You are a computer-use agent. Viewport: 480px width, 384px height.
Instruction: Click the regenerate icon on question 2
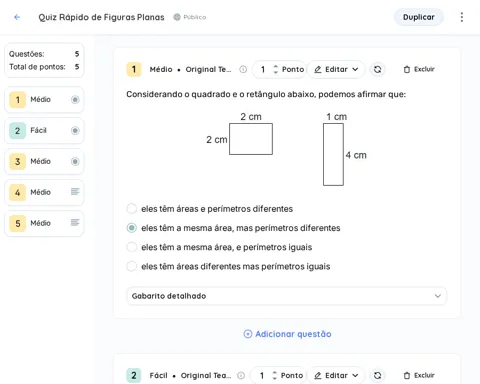coord(377,375)
